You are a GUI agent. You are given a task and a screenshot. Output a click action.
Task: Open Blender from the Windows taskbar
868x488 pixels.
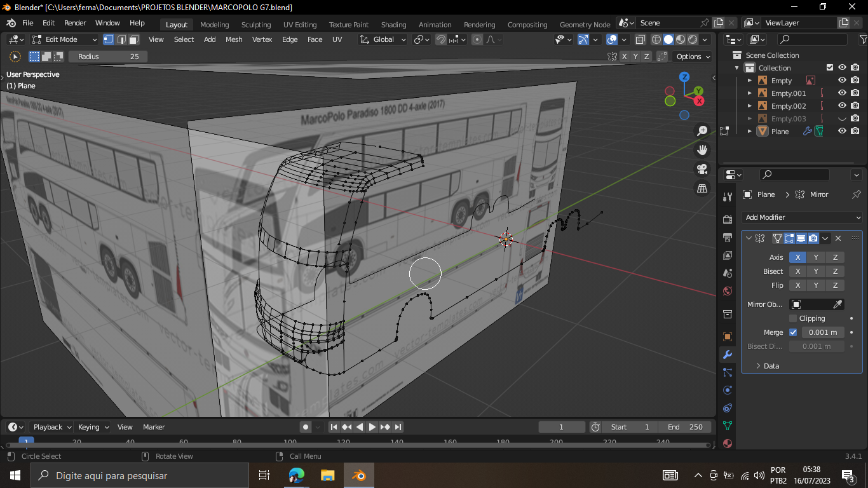click(x=359, y=475)
